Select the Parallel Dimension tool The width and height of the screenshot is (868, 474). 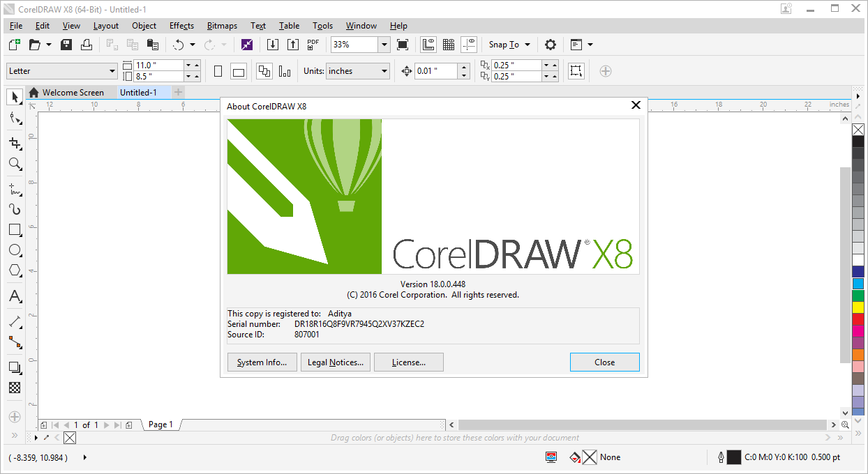[15, 322]
